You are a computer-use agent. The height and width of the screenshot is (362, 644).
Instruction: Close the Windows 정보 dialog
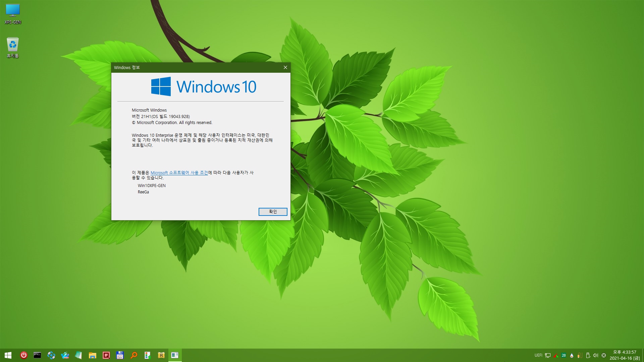pyautogui.click(x=285, y=67)
